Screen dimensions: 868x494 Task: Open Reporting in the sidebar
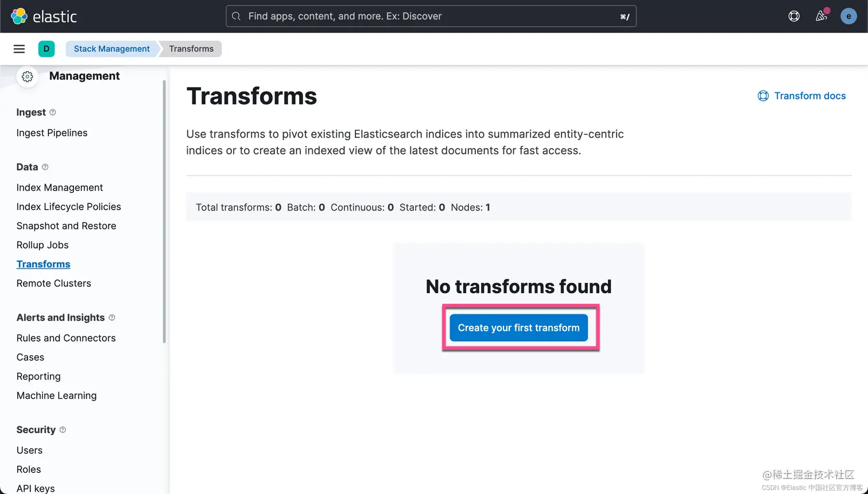tap(38, 376)
